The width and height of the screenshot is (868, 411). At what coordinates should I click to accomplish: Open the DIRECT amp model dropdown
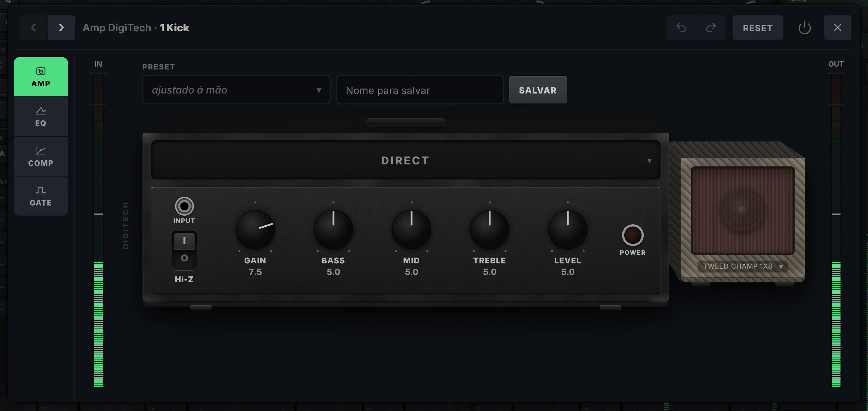coord(405,160)
